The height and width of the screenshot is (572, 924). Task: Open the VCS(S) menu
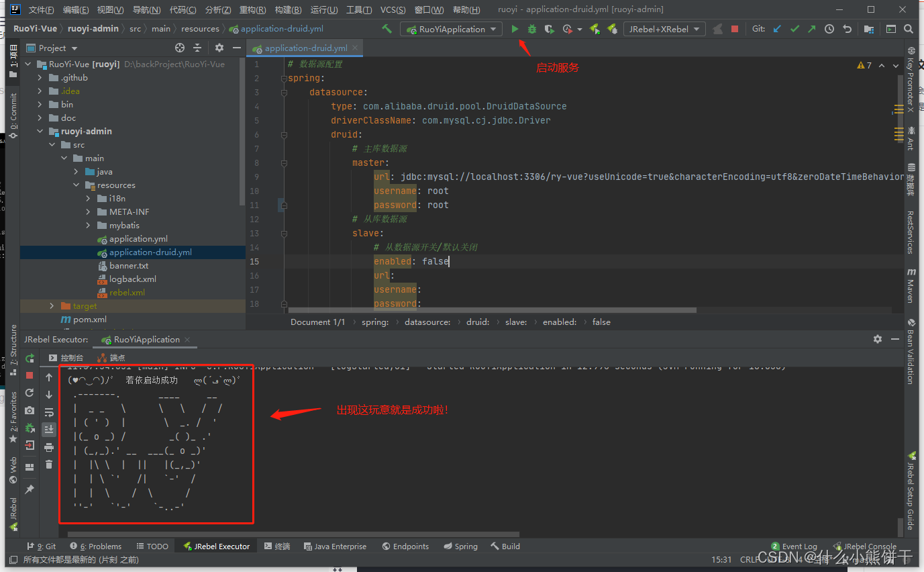pyautogui.click(x=393, y=10)
